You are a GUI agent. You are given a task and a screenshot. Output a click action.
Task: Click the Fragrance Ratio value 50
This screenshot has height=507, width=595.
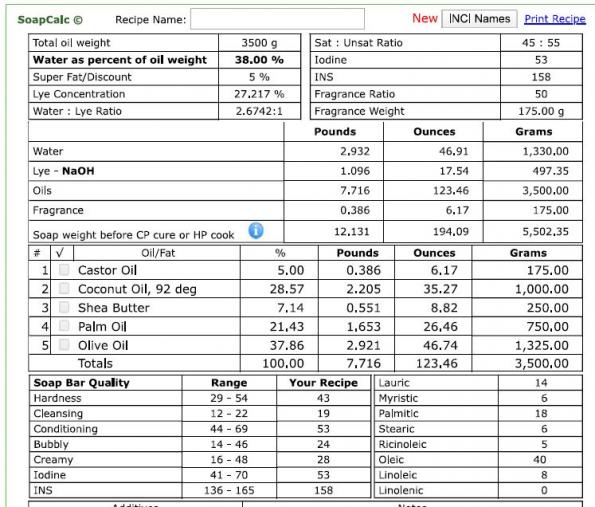pyautogui.click(x=541, y=94)
